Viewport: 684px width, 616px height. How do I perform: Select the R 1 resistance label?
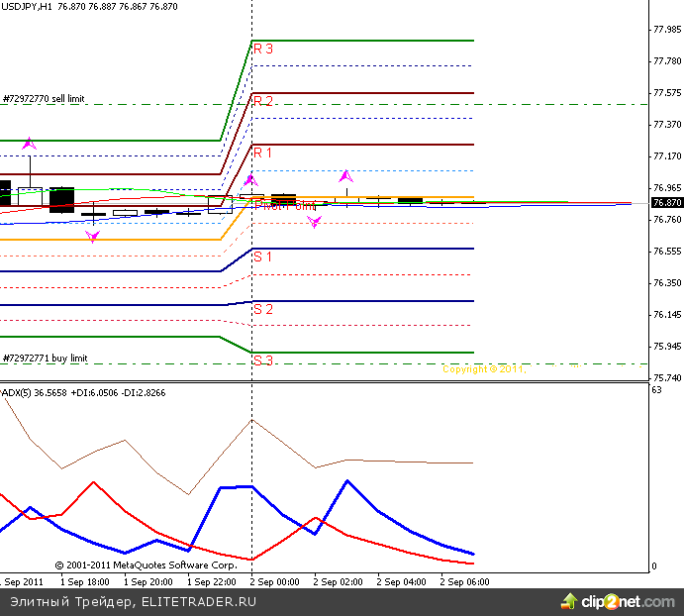click(263, 153)
